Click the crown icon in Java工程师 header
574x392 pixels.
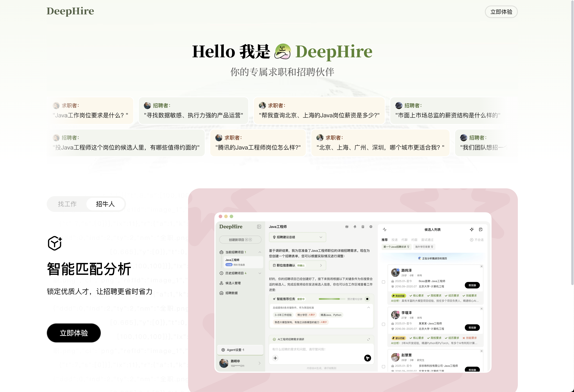[x=347, y=227]
